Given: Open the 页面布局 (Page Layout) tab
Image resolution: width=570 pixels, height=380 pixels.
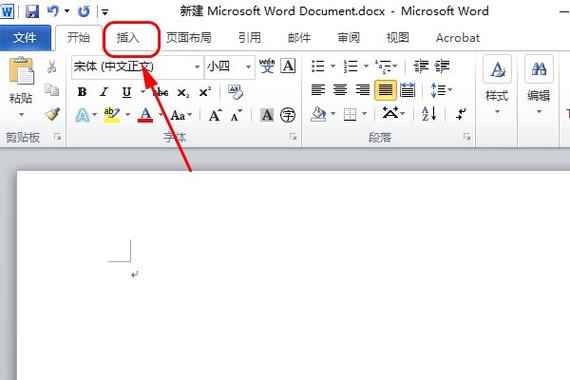Looking at the screenshot, I should 189,38.
